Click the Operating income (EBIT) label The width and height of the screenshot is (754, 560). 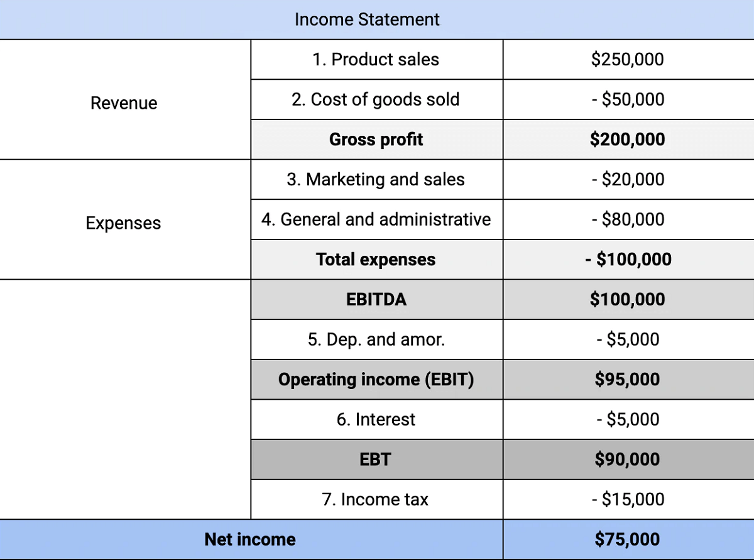pyautogui.click(x=377, y=380)
